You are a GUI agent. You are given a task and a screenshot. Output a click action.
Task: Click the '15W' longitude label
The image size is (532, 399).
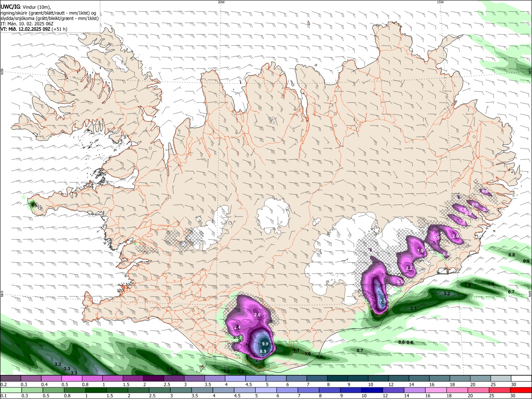[440, 2]
